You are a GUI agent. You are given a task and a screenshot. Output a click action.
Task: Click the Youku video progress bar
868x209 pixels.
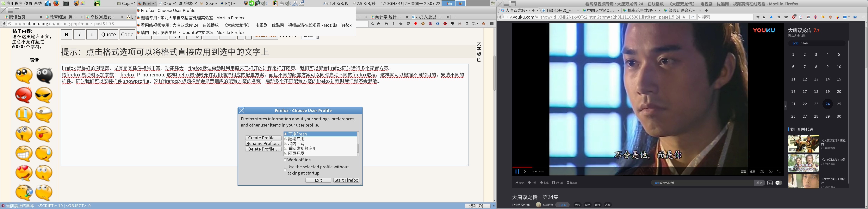tap(648, 167)
